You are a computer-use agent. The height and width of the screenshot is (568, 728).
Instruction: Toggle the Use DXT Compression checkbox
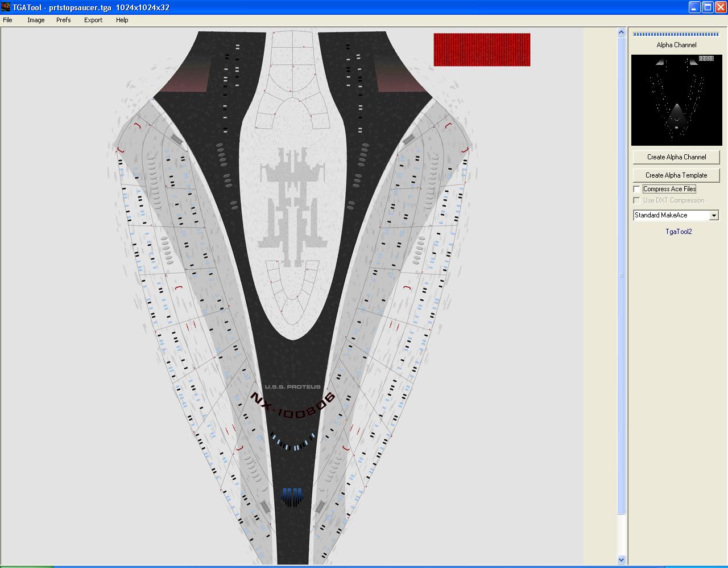636,200
